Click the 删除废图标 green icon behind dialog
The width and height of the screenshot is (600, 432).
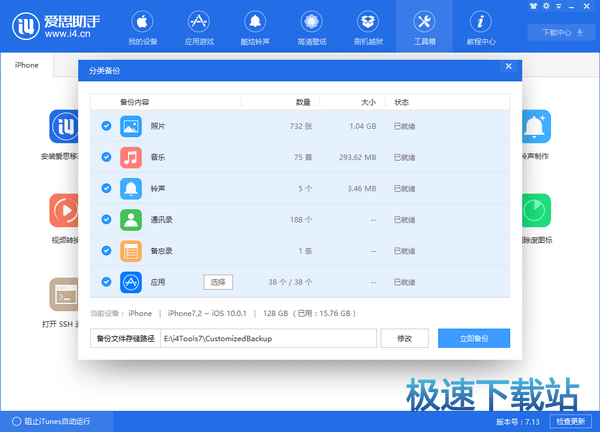click(536, 210)
